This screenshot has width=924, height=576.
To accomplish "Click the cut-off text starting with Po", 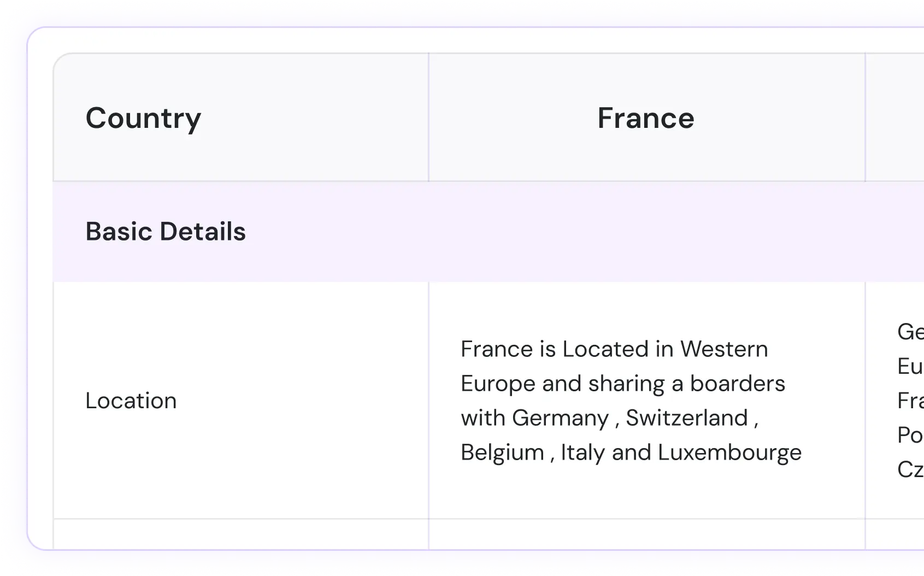I will [x=910, y=435].
